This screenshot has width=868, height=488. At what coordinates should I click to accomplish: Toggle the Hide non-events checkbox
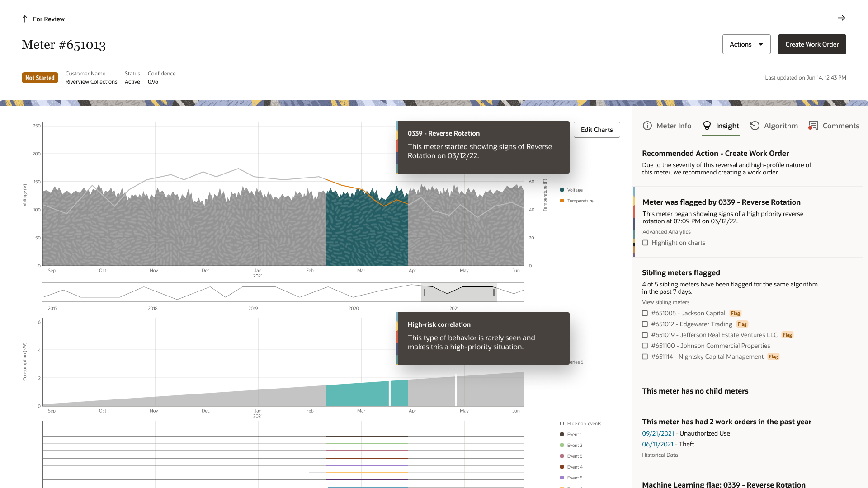(562, 423)
